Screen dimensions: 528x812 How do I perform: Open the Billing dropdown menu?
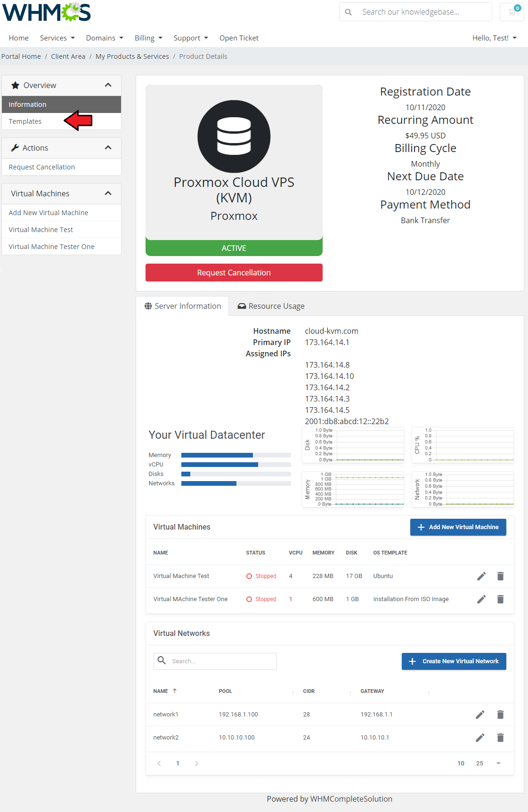tap(148, 38)
